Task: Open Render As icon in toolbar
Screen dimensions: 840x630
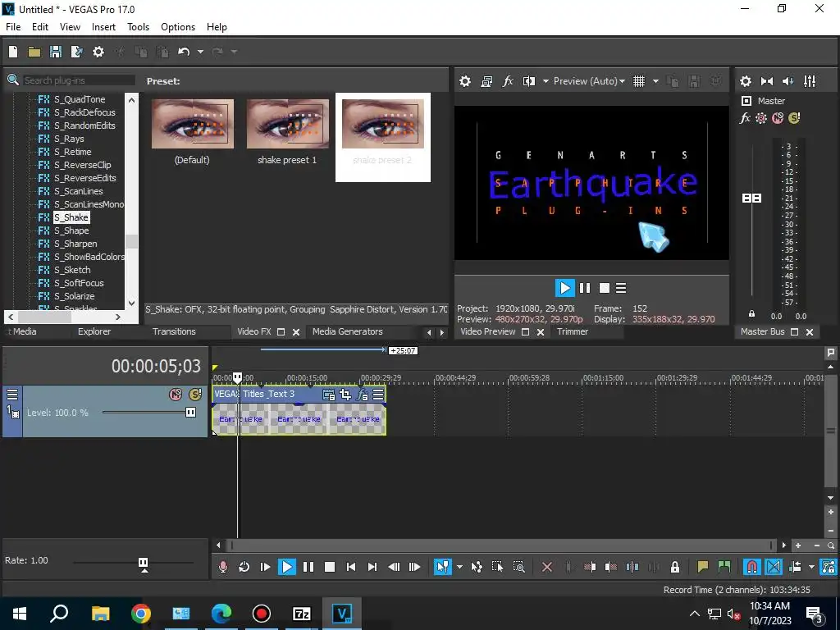Action: (77, 52)
